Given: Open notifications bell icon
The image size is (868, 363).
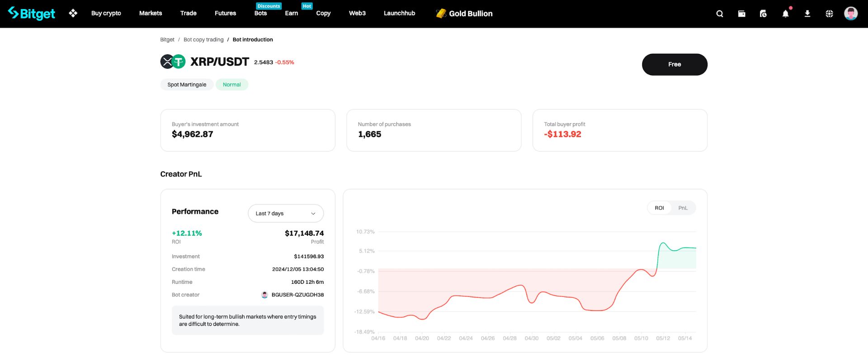Looking at the screenshot, I should point(786,14).
